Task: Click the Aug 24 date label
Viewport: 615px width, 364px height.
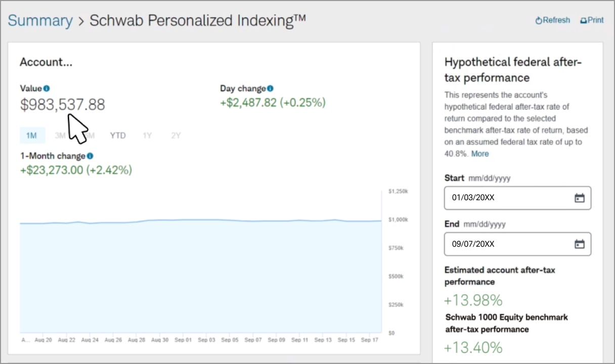Action: point(90,340)
